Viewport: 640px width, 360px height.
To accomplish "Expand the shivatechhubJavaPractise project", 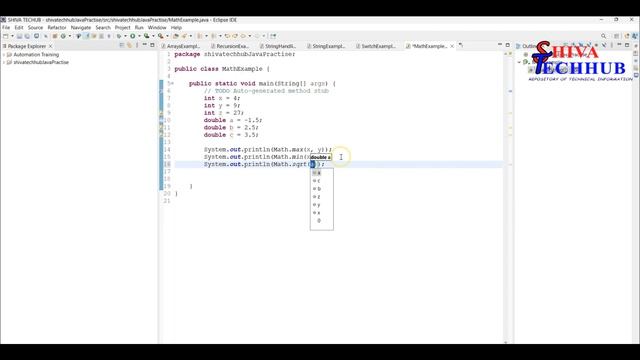I will pos(4,62).
